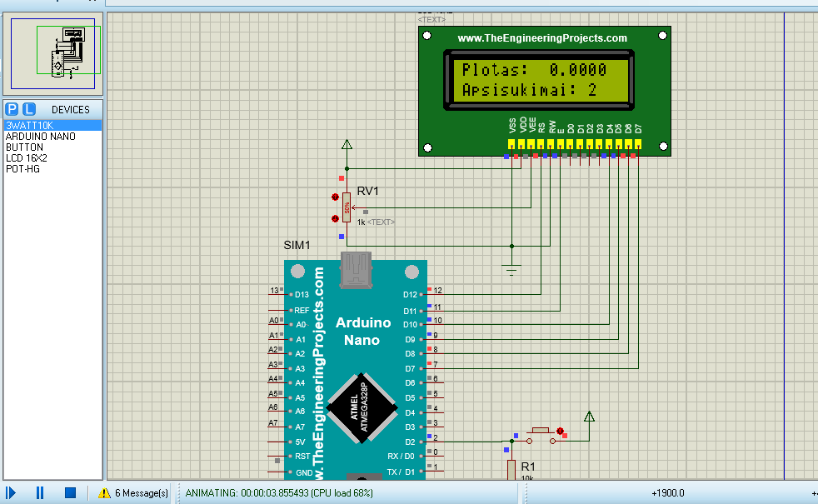This screenshot has height=504, width=818.
Task: Click the power terminal arrow near the button
Action: (589, 417)
